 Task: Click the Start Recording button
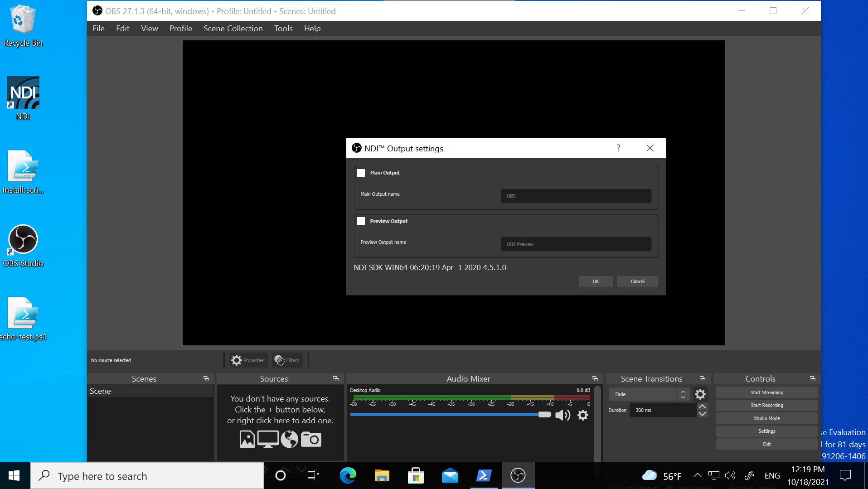(766, 405)
